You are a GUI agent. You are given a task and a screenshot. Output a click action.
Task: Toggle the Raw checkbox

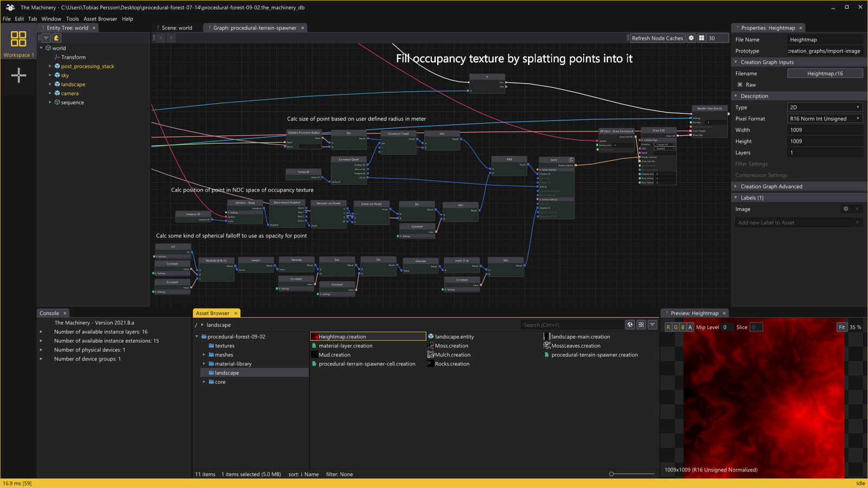pos(740,85)
